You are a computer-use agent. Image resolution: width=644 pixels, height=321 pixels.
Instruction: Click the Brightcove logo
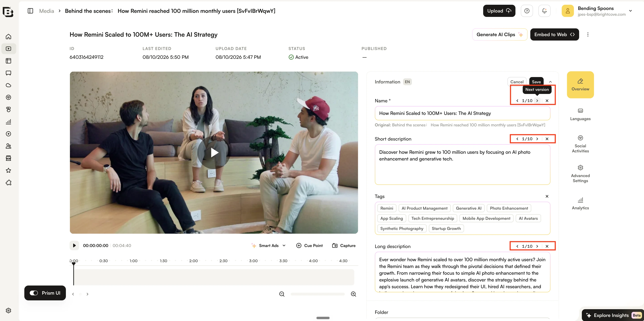coord(8,12)
